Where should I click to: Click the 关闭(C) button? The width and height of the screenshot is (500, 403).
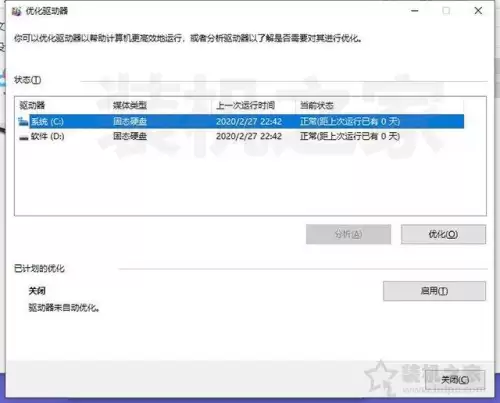pos(455,380)
